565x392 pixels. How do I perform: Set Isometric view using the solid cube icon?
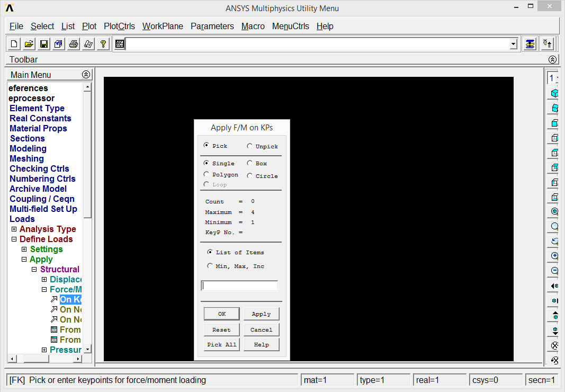(x=554, y=93)
